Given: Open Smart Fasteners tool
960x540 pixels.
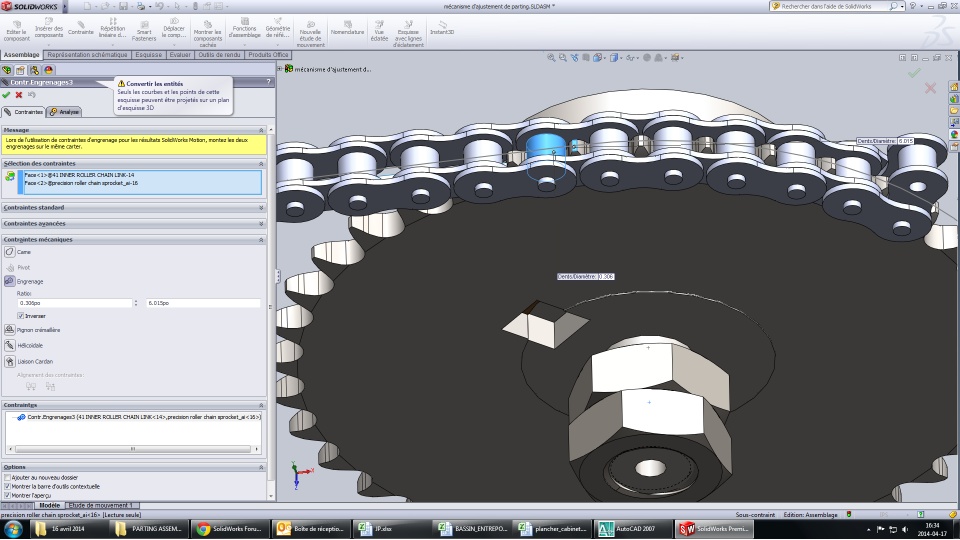Looking at the screenshot, I should pos(144,31).
